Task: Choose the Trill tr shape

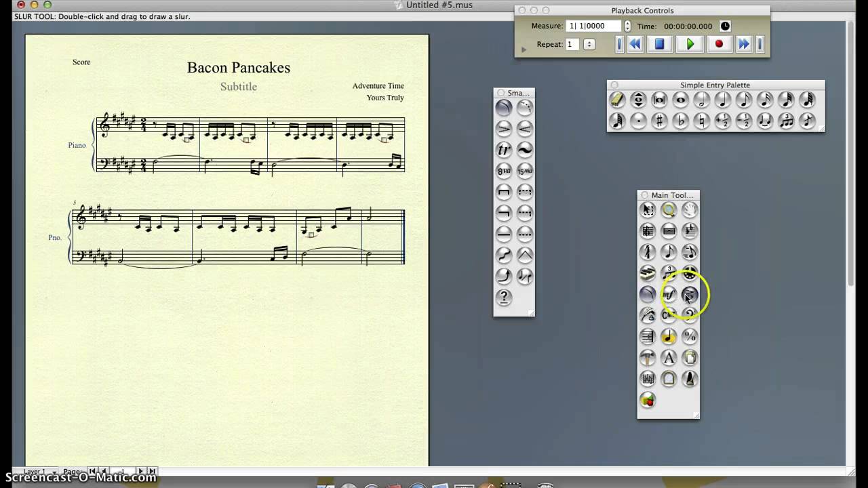Action: (504, 149)
